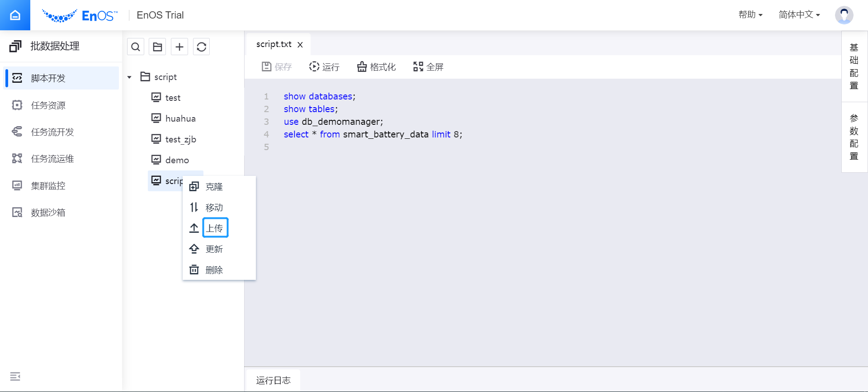The width and height of the screenshot is (868, 392).
Task: Click the home icon in top-left corner
Action: click(15, 15)
